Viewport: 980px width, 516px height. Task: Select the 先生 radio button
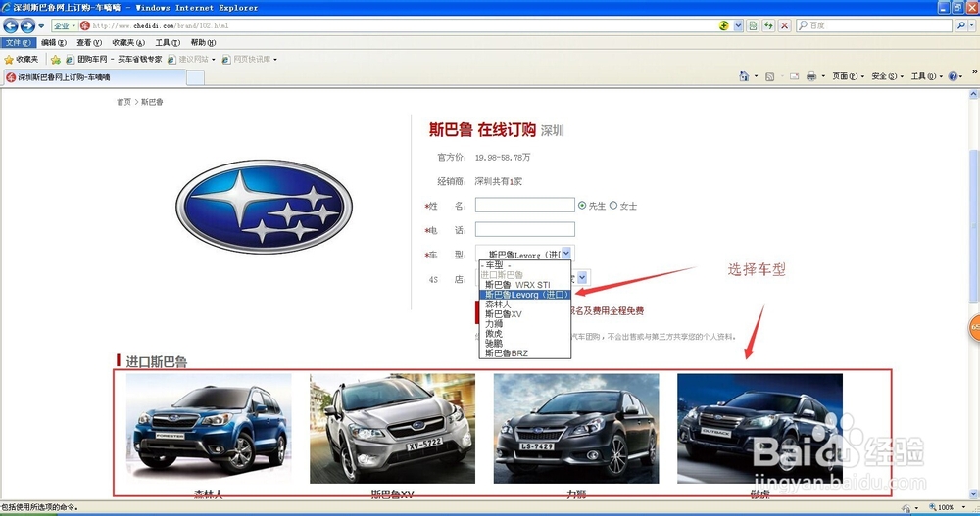click(582, 206)
